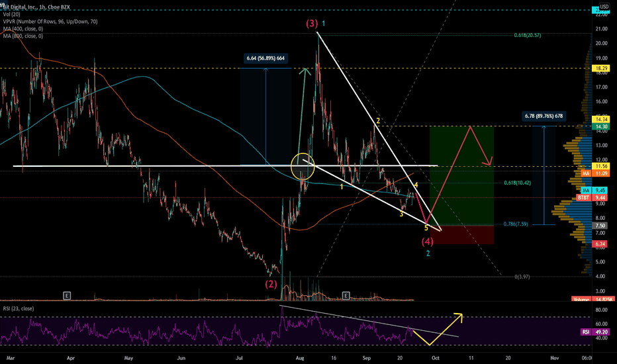Select the MA (400, close, 0) legend
617x364 pixels.
[x=23, y=28]
